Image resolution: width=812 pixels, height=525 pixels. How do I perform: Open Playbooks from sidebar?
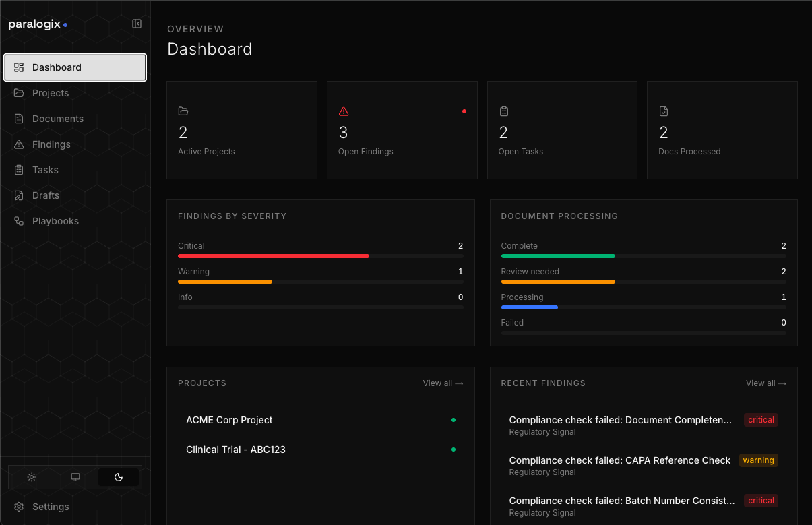75,221
